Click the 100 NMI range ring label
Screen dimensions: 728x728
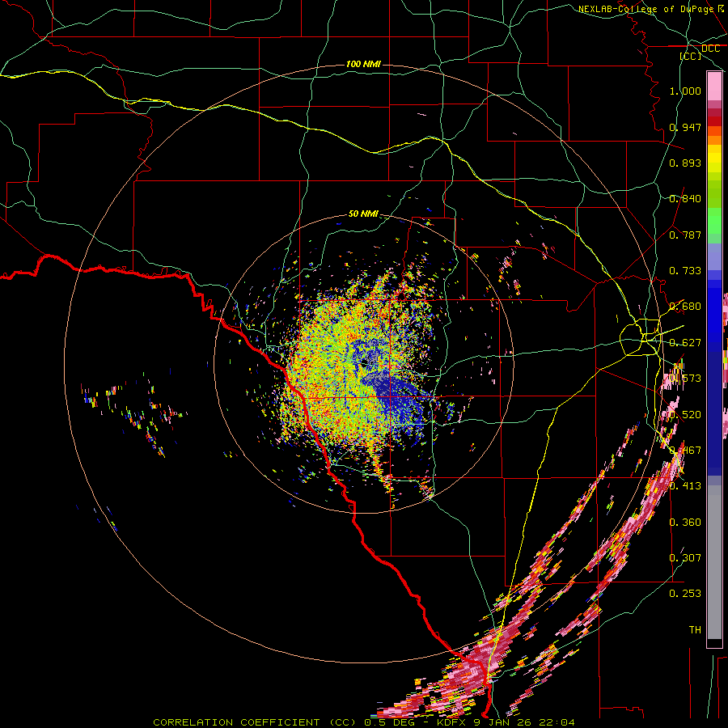363,64
